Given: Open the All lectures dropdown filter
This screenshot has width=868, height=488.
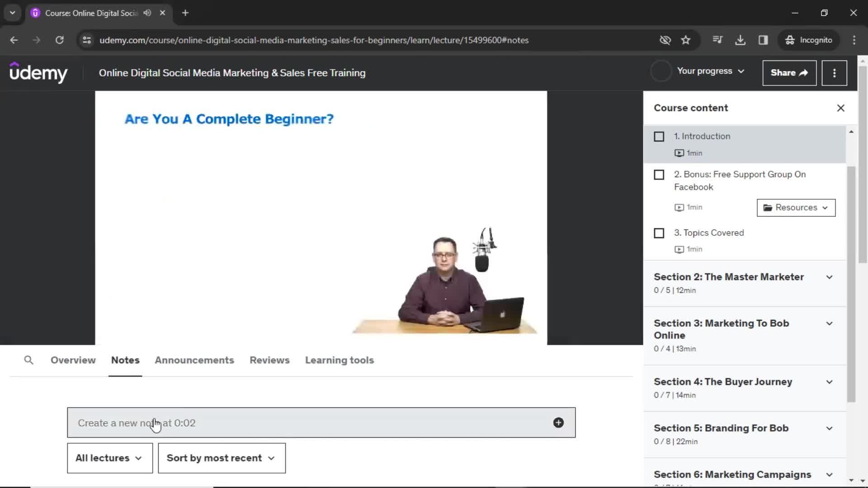Looking at the screenshot, I should point(110,458).
